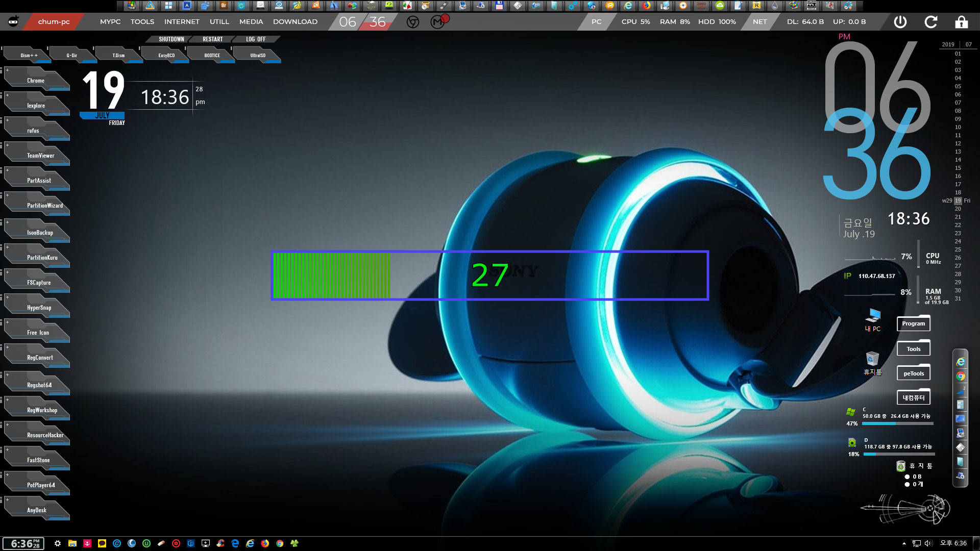Open the MYPC menu
The image size is (980, 551).
[110, 22]
